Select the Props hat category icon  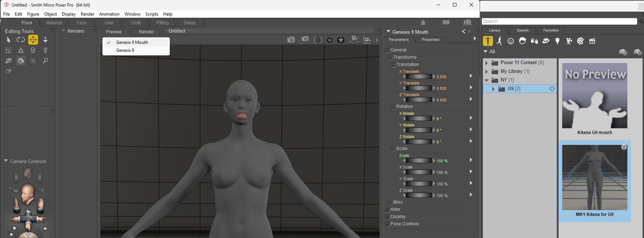coord(546,41)
